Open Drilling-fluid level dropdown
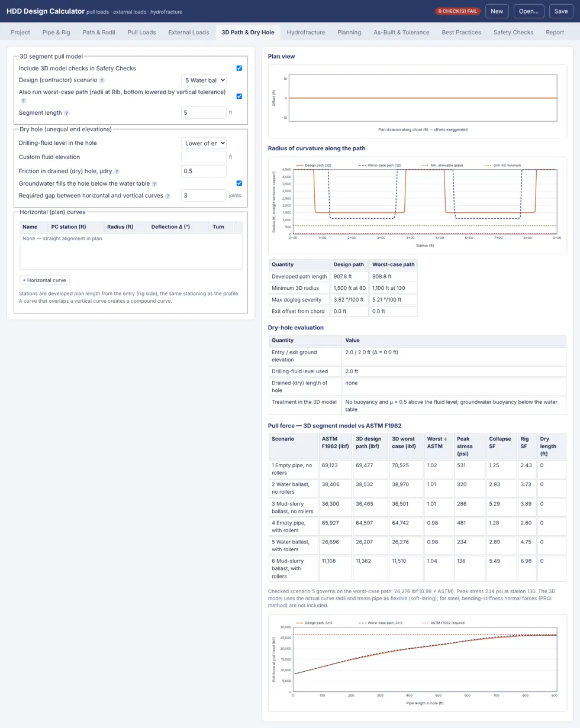 point(204,143)
